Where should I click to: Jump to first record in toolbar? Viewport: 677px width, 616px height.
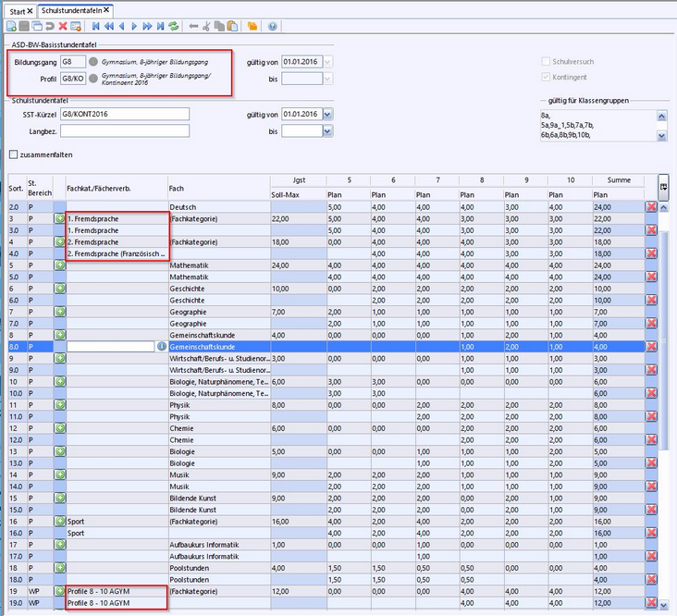(96, 26)
